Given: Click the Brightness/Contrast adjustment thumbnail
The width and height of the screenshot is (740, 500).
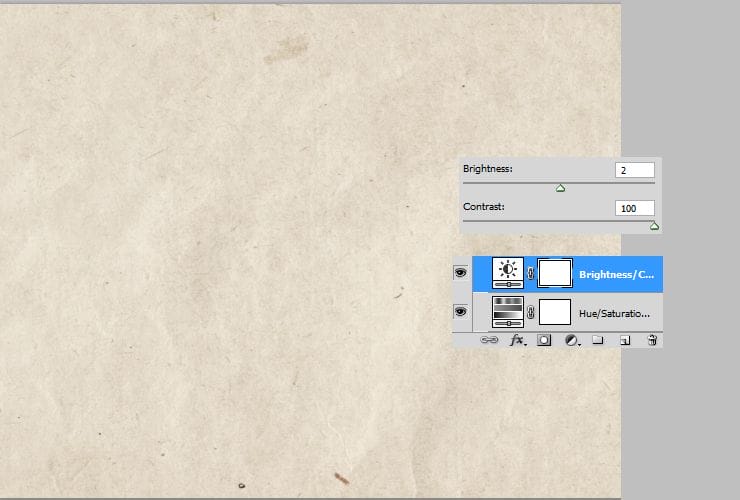Looking at the screenshot, I should click(x=508, y=272).
